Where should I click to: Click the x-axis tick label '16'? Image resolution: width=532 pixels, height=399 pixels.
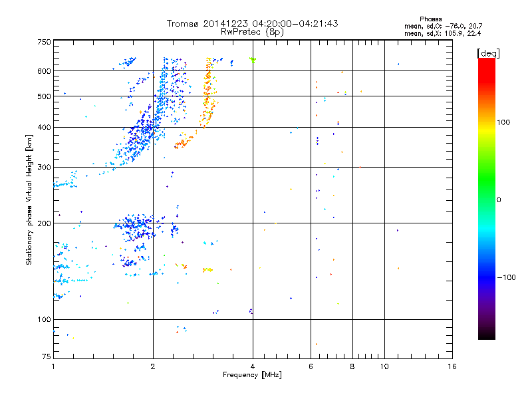(x=452, y=366)
